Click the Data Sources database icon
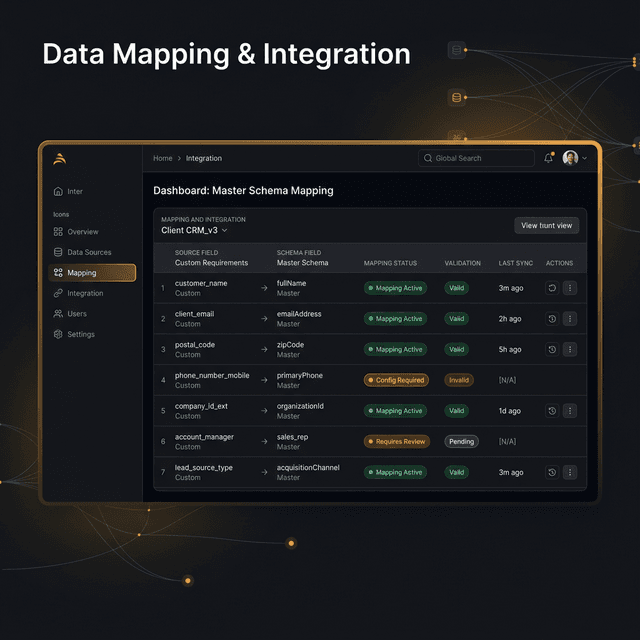 coord(58,252)
